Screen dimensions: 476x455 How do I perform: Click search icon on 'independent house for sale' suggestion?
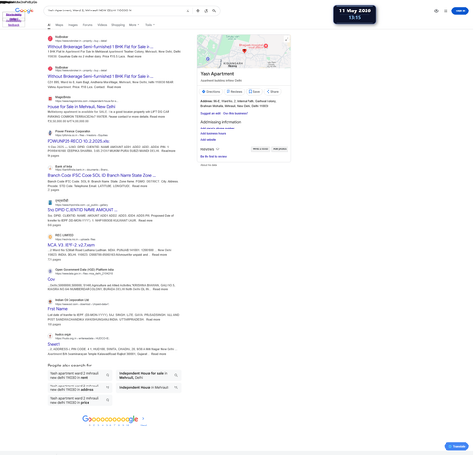(177, 375)
